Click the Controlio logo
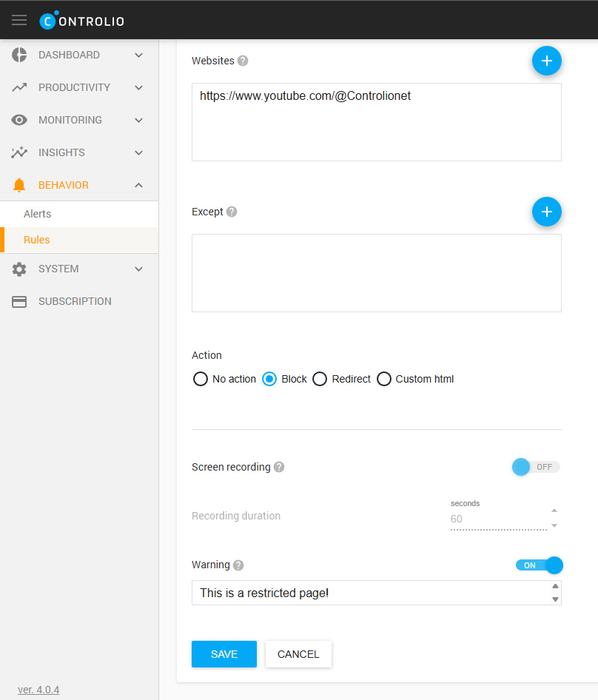The width and height of the screenshot is (598, 700). click(x=81, y=21)
